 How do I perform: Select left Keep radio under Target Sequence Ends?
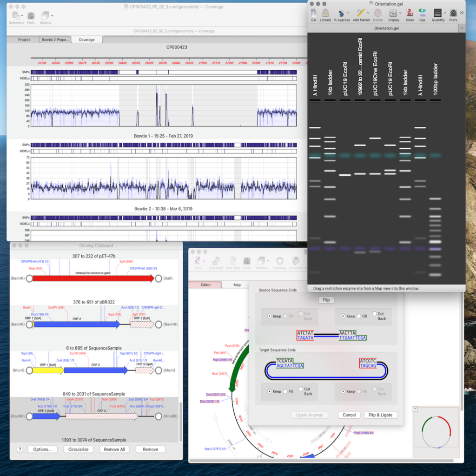click(x=269, y=391)
